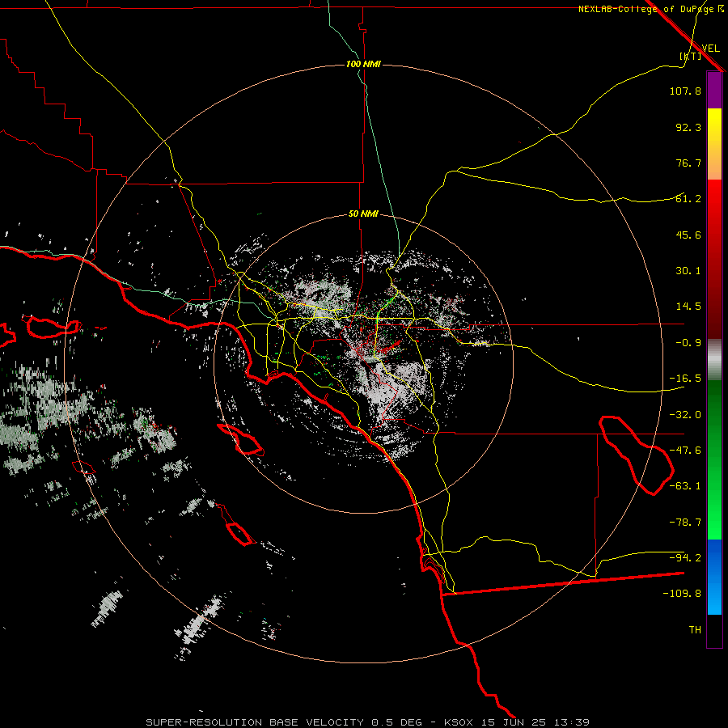Click the 15 JUN 25 date text
The height and width of the screenshot is (728, 728).
tap(514, 722)
